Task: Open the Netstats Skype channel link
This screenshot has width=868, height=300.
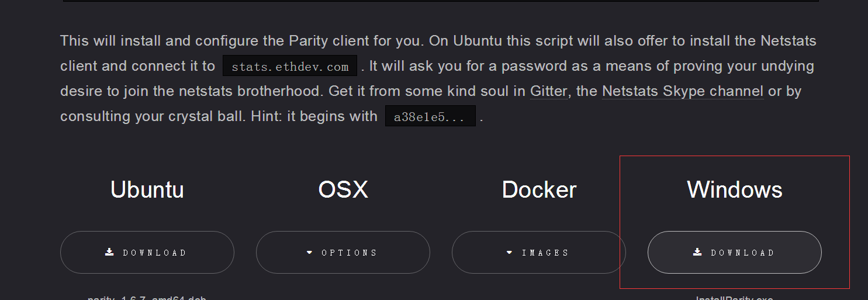Action: (x=683, y=91)
